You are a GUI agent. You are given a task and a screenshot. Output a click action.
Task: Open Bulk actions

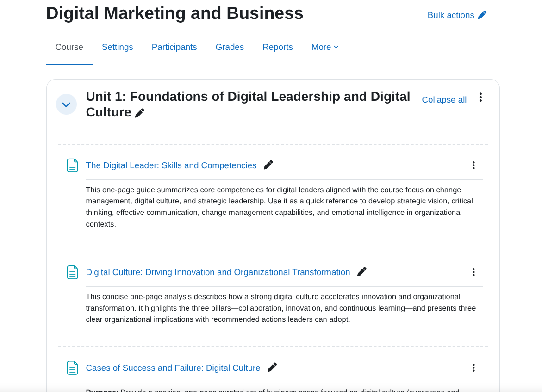[x=451, y=15]
